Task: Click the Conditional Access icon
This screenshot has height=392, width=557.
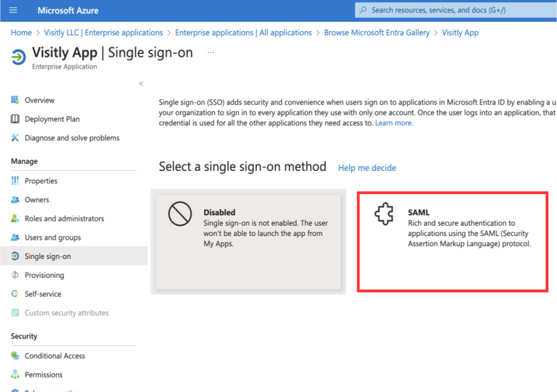Action: tap(15, 356)
